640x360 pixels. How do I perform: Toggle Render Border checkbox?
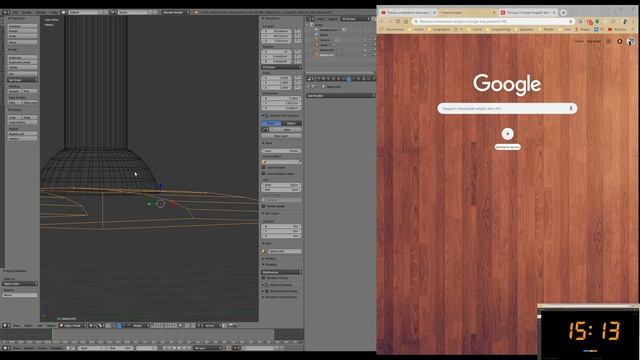[x=264, y=206]
